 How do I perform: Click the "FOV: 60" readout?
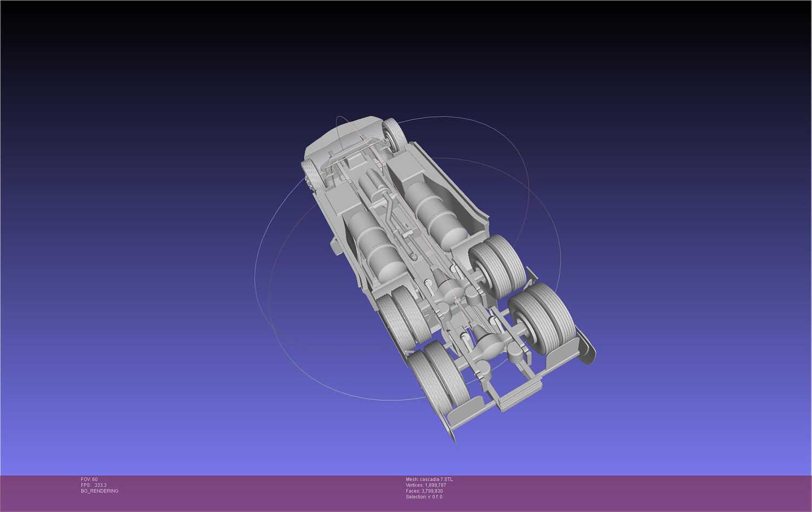pos(89,479)
